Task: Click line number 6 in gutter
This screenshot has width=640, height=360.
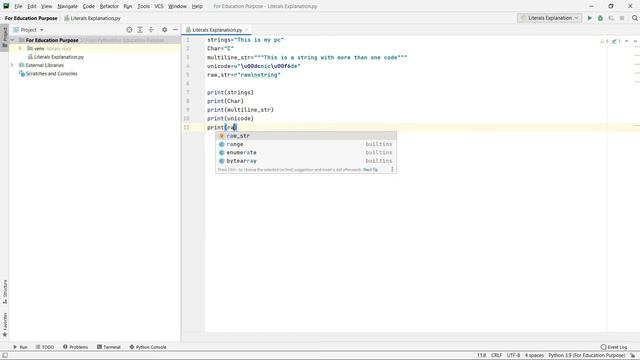Action: point(188,84)
